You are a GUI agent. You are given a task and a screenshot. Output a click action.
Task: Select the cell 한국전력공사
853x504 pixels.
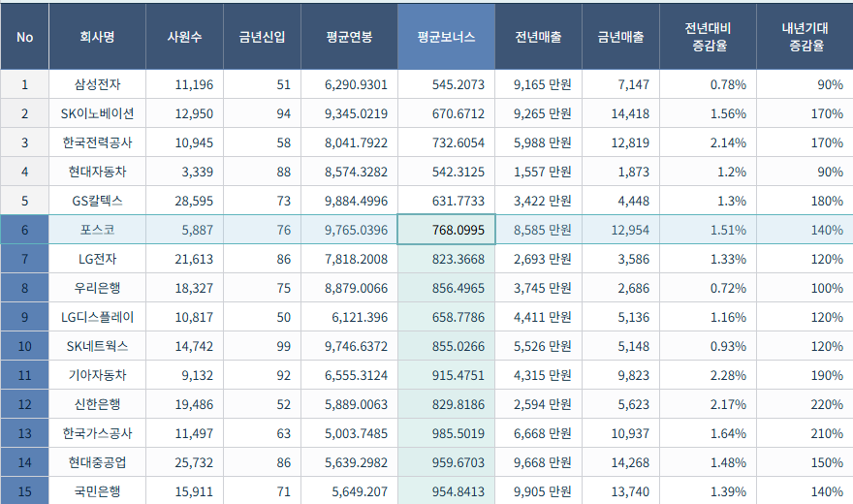click(97, 142)
